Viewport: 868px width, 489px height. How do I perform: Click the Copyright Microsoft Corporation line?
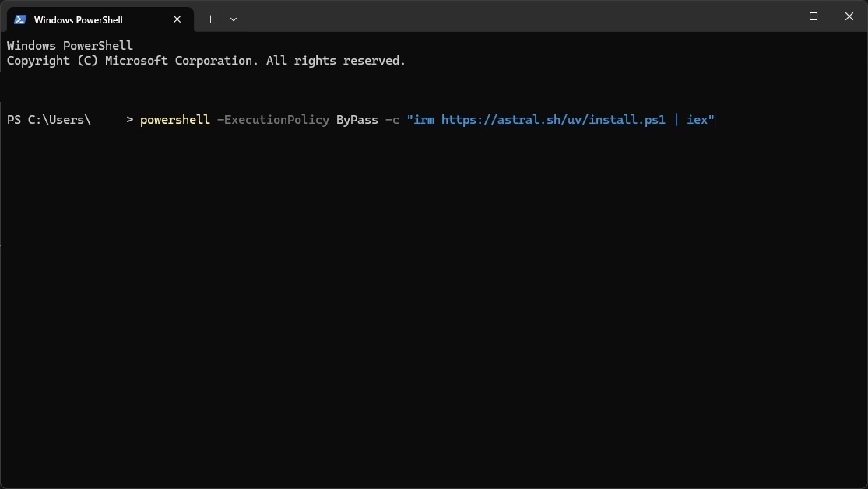pyautogui.click(x=206, y=61)
